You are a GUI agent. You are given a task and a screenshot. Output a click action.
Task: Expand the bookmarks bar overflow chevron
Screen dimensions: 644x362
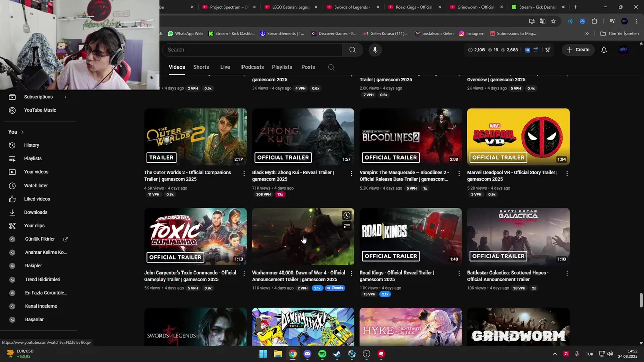coord(587,34)
